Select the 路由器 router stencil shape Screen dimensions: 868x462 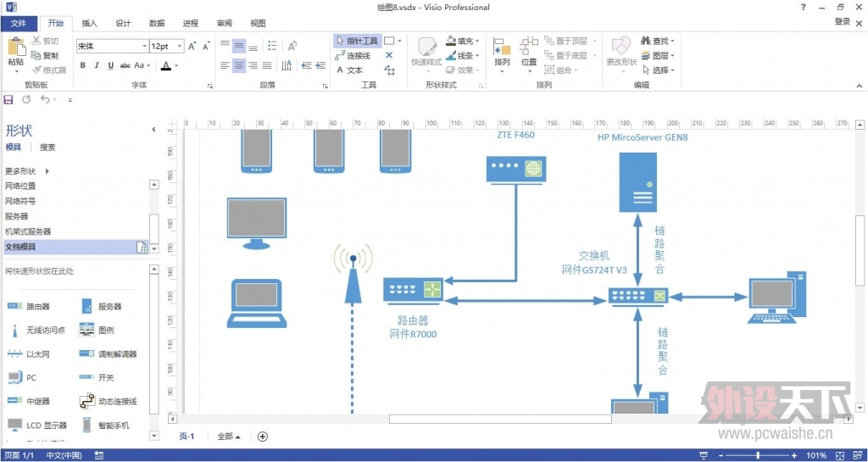point(29,306)
